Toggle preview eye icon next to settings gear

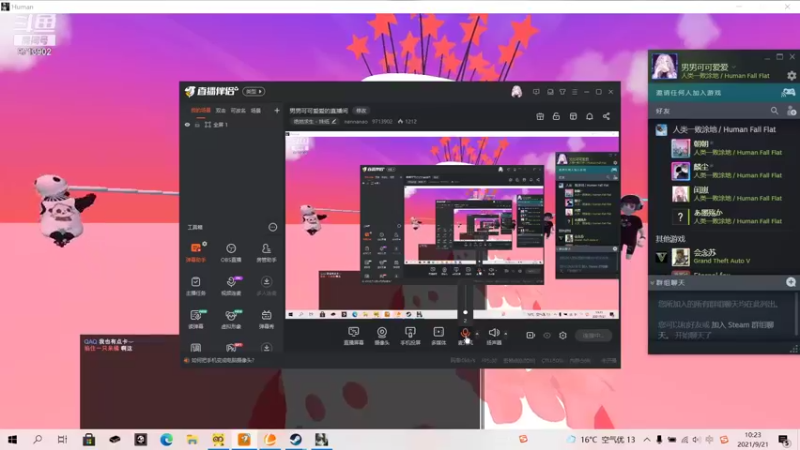(547, 335)
